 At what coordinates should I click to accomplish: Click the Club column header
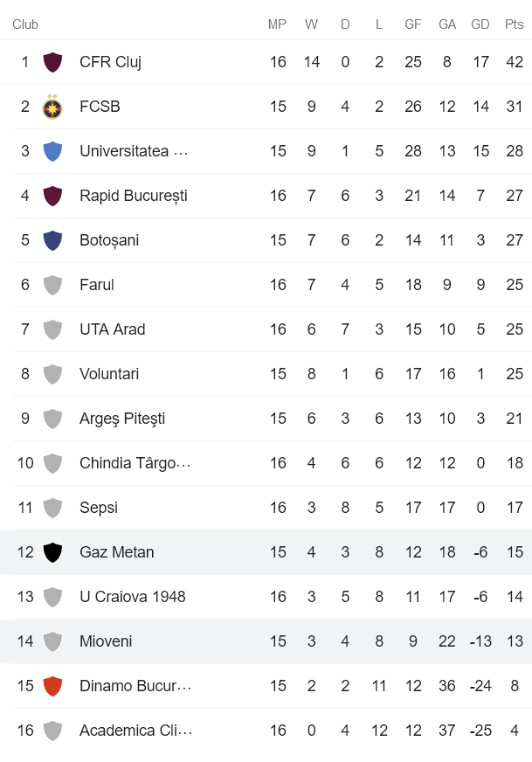pos(25,24)
